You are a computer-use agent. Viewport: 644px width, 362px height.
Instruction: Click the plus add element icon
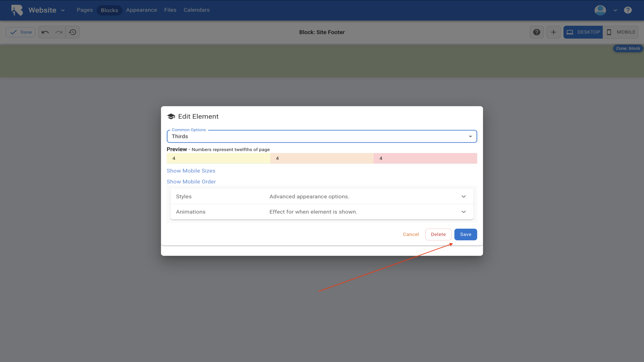pos(553,32)
